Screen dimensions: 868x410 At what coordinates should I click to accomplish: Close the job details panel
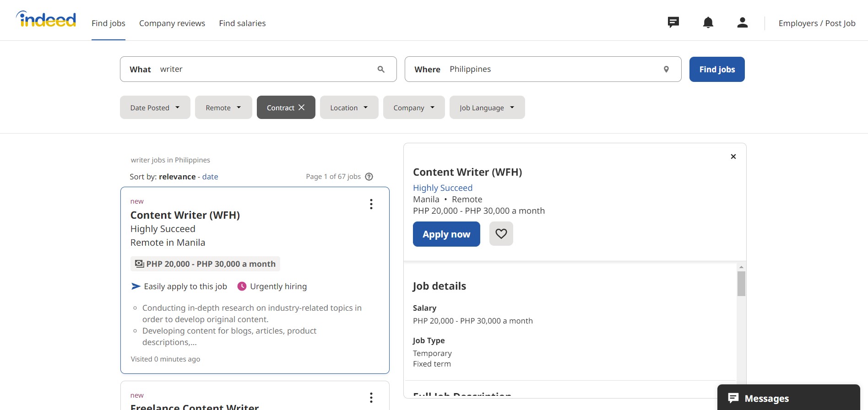click(x=733, y=156)
